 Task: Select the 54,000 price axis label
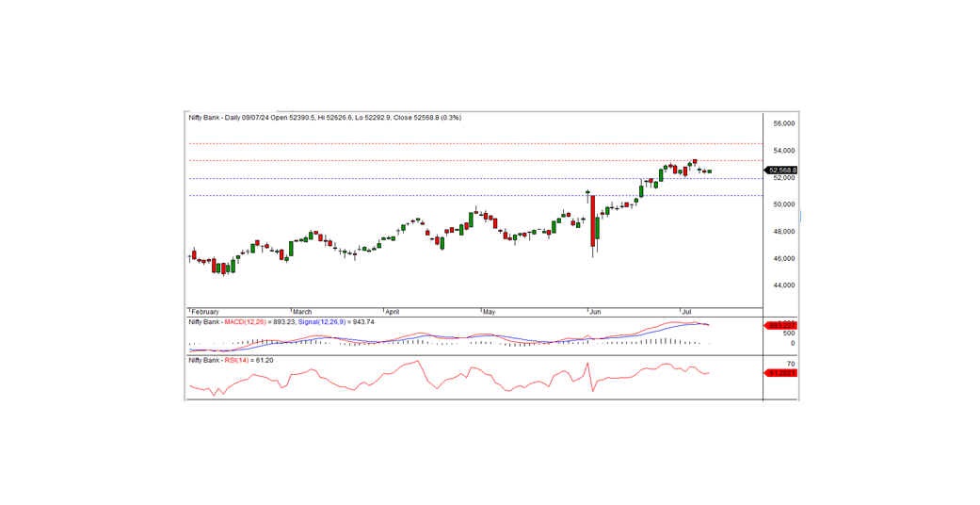[x=783, y=151]
